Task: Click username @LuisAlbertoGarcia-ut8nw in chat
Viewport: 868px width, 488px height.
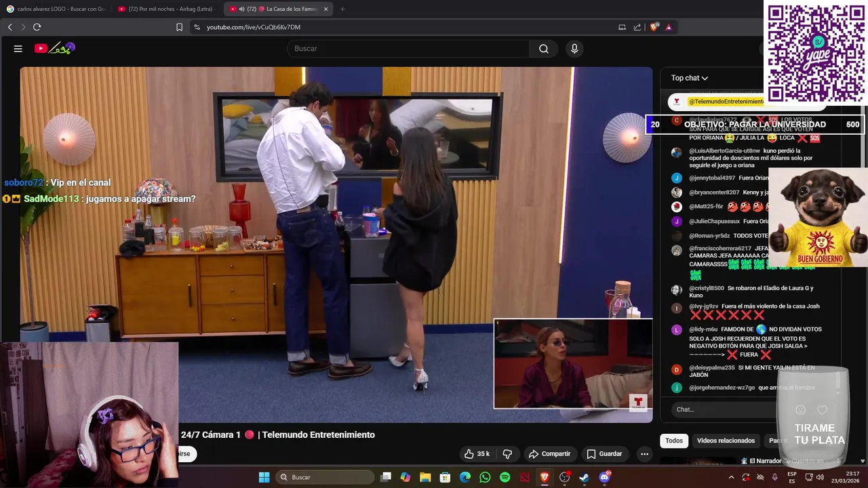Action: [724, 151]
